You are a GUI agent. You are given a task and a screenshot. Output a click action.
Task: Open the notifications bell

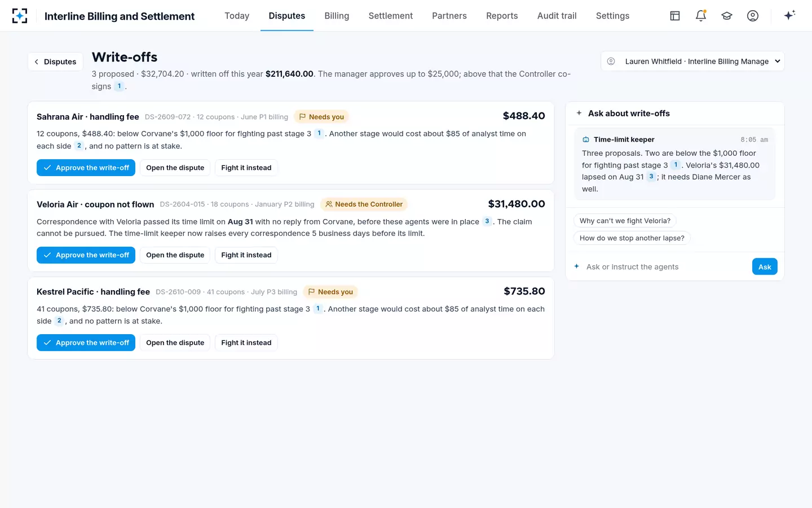701,16
